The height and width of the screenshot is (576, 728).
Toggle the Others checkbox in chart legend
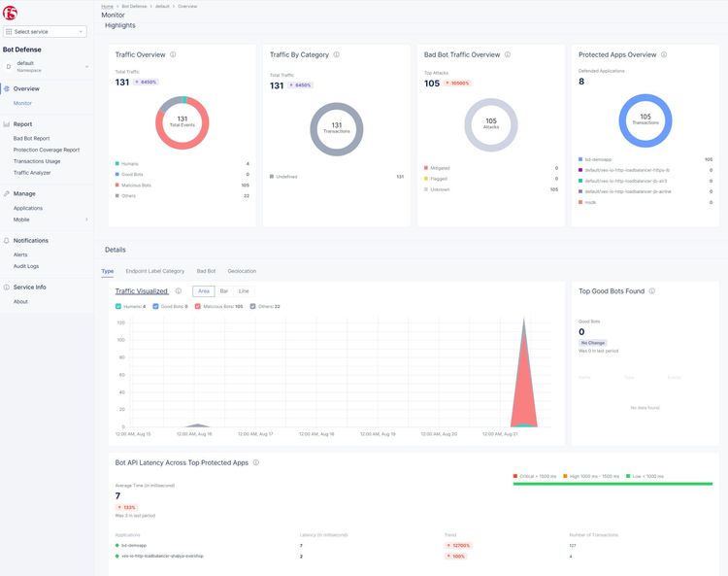coord(254,307)
